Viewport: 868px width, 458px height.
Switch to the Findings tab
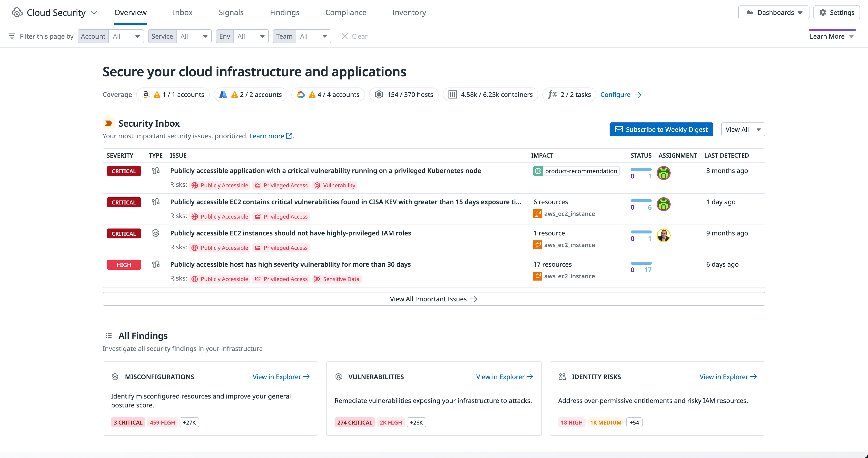click(x=284, y=12)
